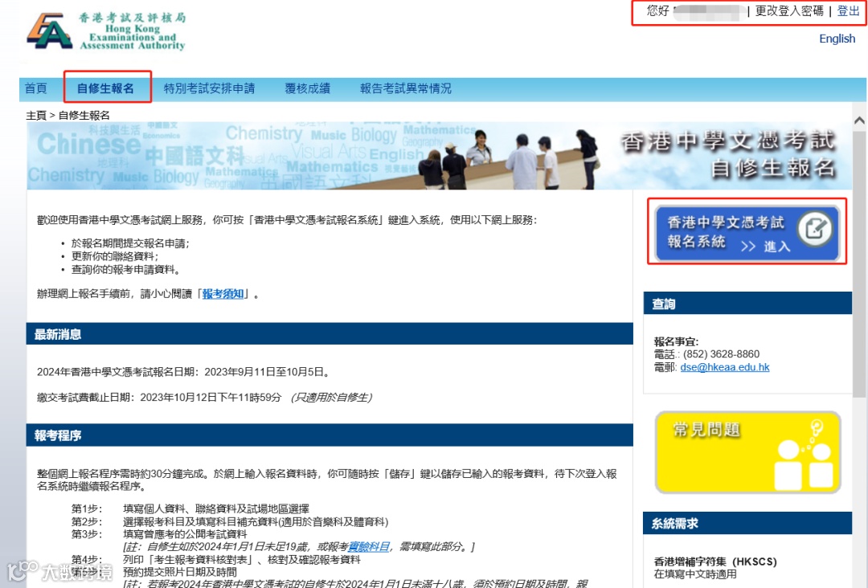This screenshot has width=868, height=588.
Task: Open the 常見問題 FAQ banner
Action: coord(748,452)
